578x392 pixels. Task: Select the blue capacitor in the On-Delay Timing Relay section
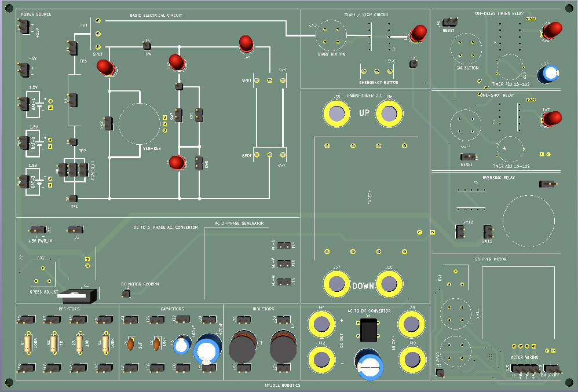point(548,74)
